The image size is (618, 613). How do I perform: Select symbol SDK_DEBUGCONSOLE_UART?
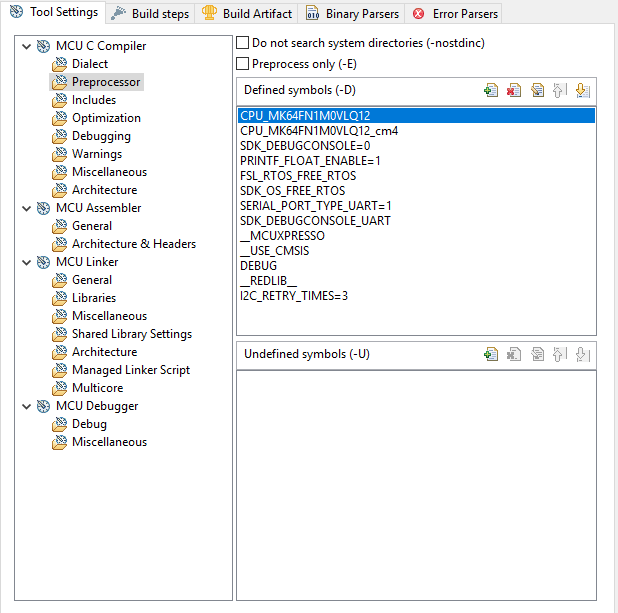coord(416,221)
